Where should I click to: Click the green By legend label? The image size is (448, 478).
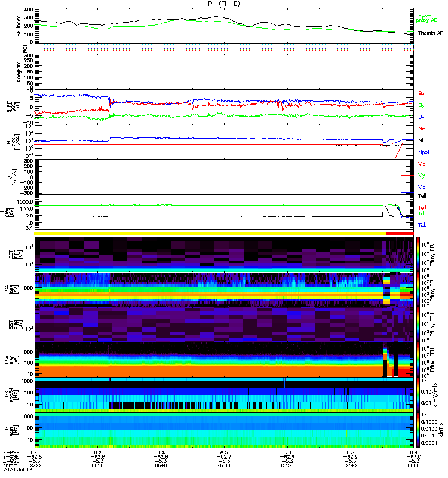pos(421,106)
